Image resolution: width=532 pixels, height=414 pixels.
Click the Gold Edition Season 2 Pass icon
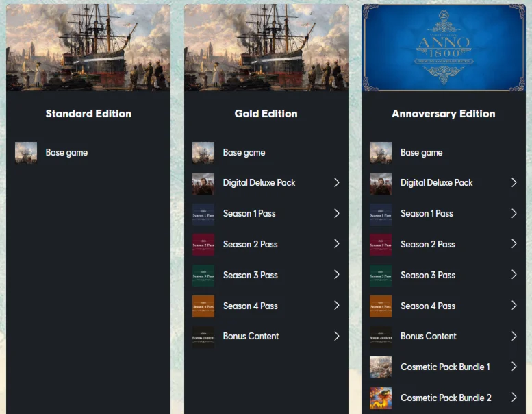click(203, 245)
